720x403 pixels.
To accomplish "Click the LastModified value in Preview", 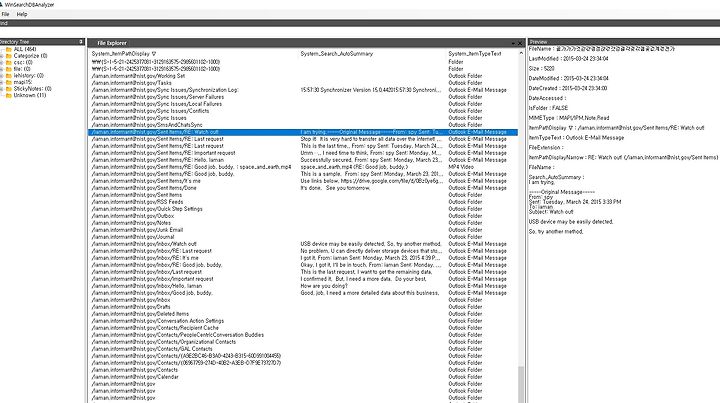I will coord(585,59).
